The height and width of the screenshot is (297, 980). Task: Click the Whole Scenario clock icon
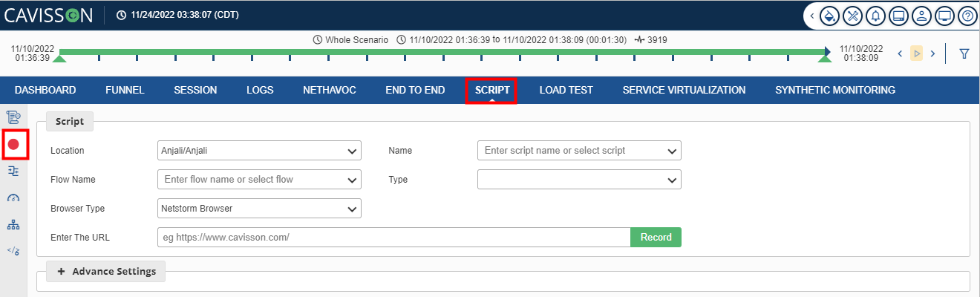318,39
